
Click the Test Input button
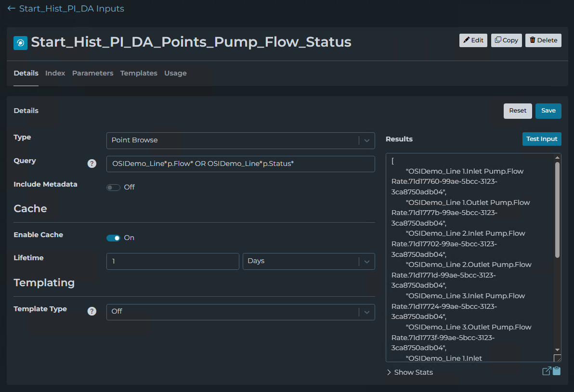(542, 139)
